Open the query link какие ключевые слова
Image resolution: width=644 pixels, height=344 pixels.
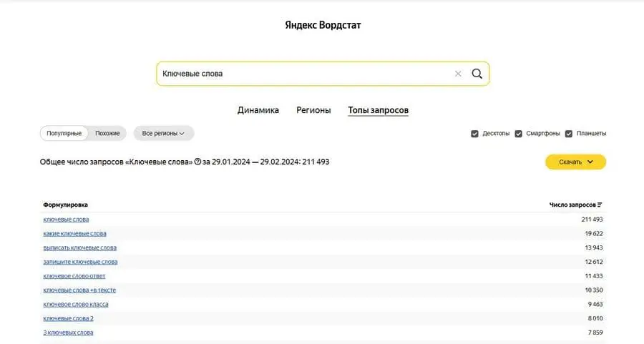(74, 234)
